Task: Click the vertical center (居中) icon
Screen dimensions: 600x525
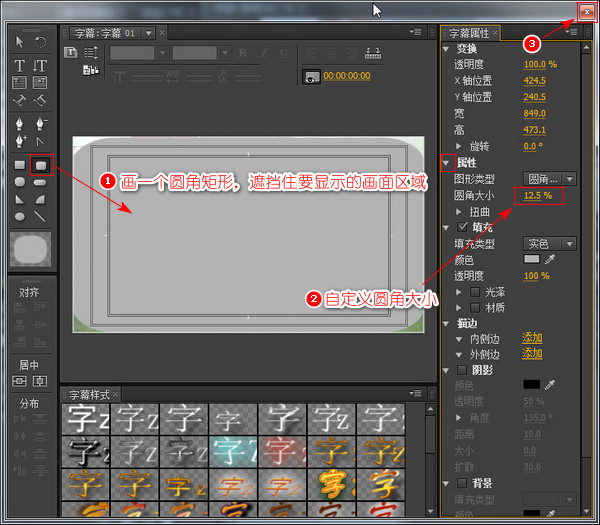Action: [20, 381]
